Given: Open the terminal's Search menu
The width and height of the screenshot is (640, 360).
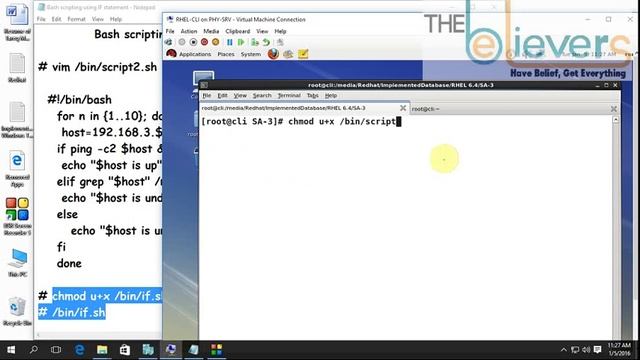Looking at the screenshot, I should pos(262,96).
